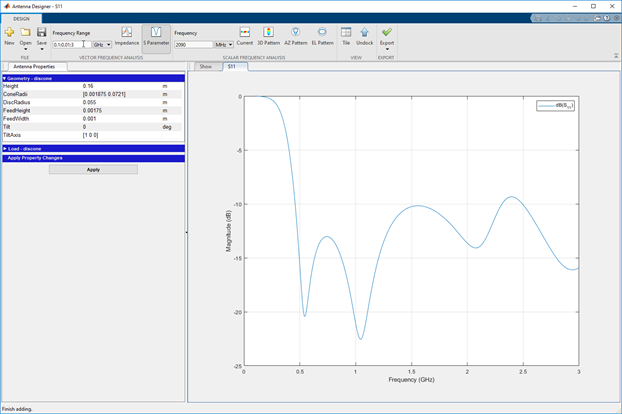The height and width of the screenshot is (414, 622).
Task: Open the Save dropdown arrow
Action: pos(41,49)
